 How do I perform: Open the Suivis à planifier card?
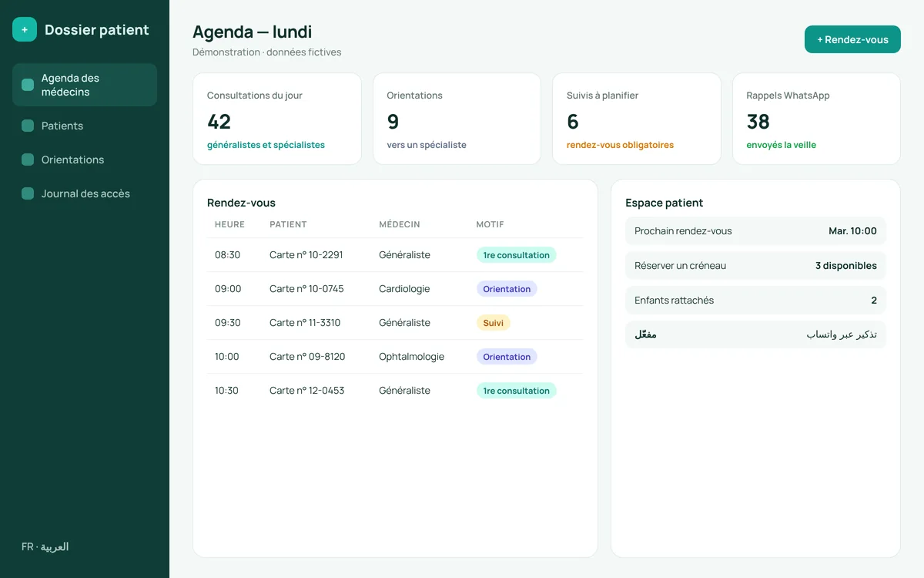point(637,119)
